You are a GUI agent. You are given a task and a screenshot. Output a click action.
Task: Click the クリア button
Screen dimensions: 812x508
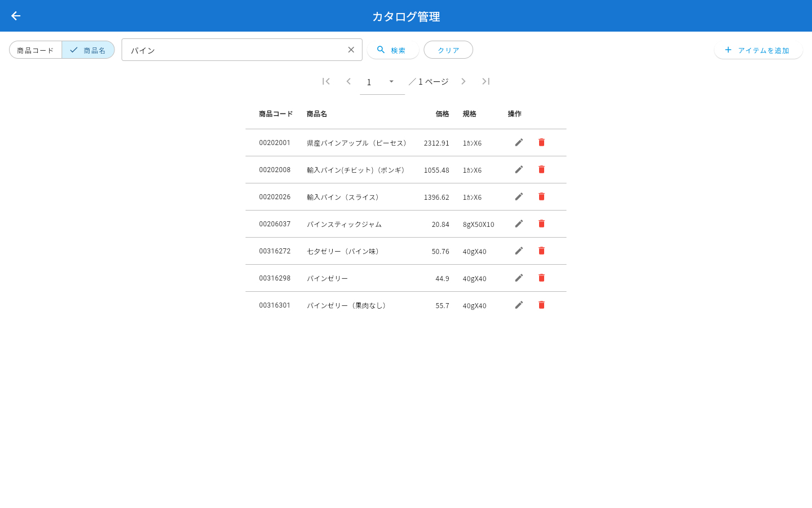[448, 50]
